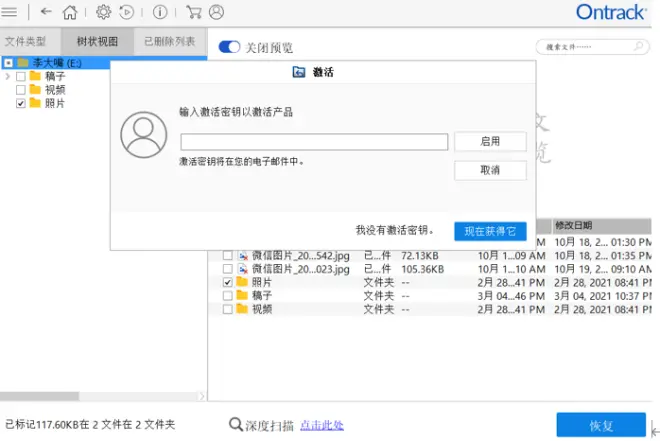
Task: Click the 恢复 recover button
Action: click(601, 425)
